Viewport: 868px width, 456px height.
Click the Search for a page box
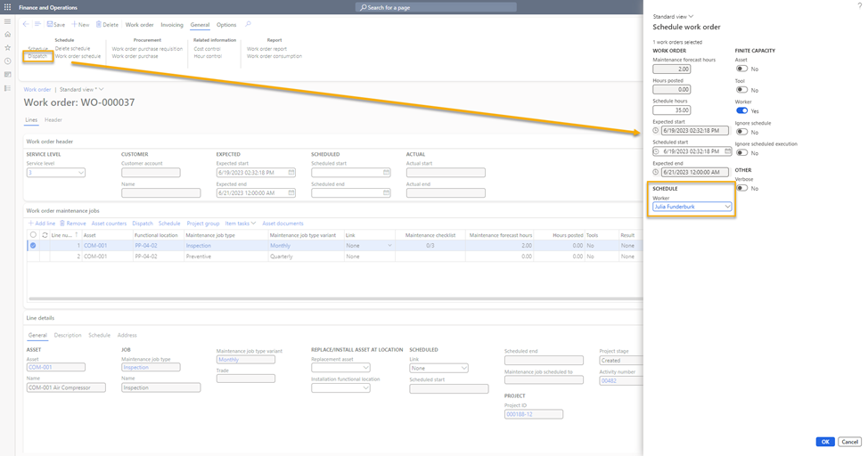coord(436,7)
